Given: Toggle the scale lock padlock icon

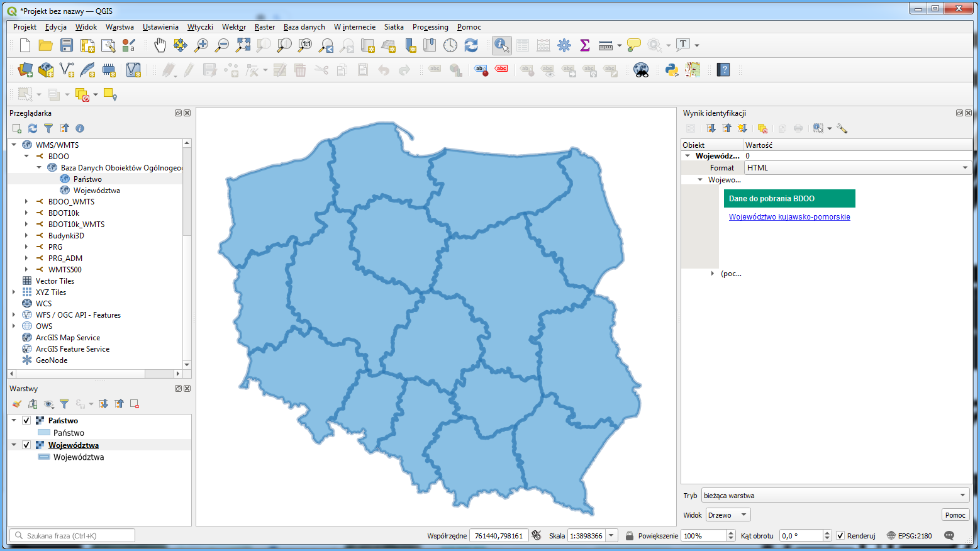Looking at the screenshot, I should tap(629, 535).
